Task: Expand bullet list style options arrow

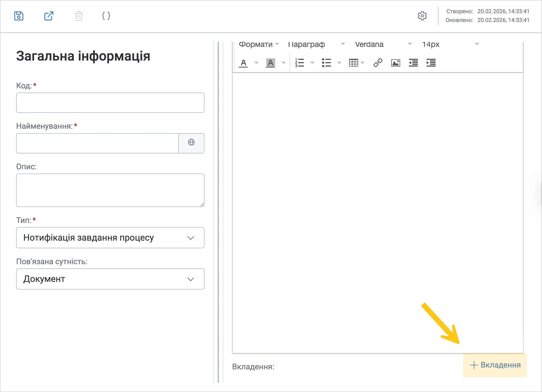Action: coord(339,63)
